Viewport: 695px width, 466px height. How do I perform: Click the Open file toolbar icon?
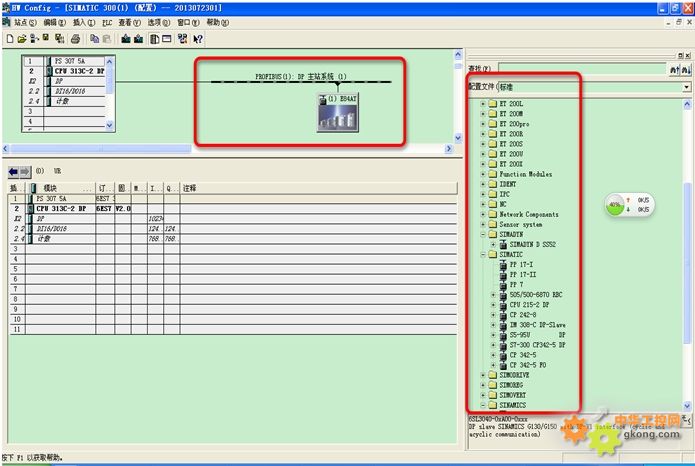21,39
